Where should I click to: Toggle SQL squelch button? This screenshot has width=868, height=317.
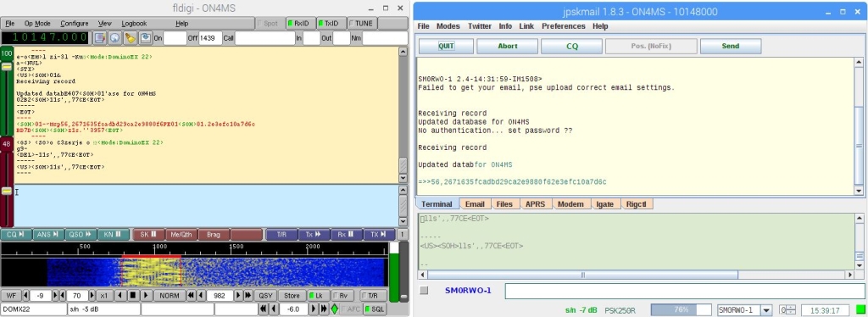pos(375,309)
